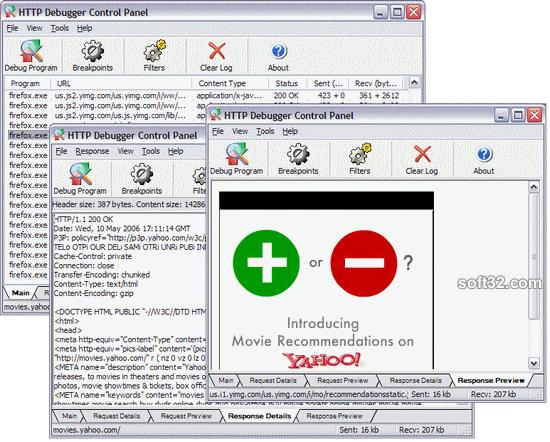Sort by the Recv column header
Viewport: 550px width, 442px height.
pos(376,83)
